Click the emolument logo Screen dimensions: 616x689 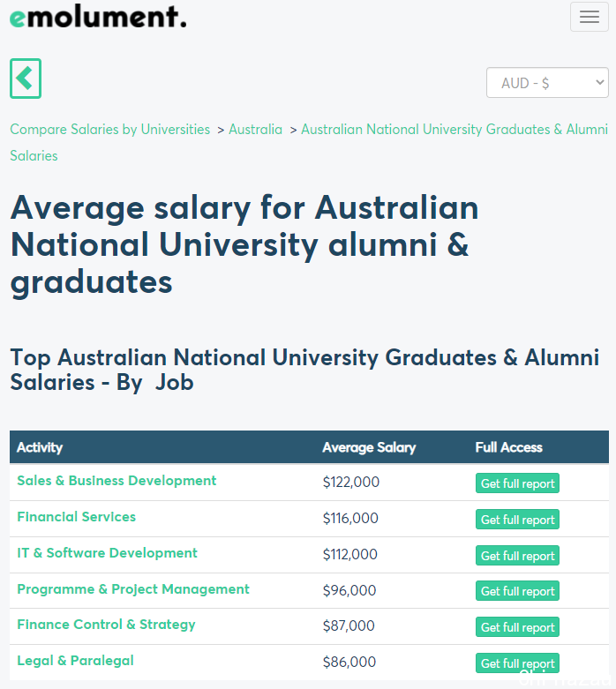pyautogui.click(x=98, y=17)
